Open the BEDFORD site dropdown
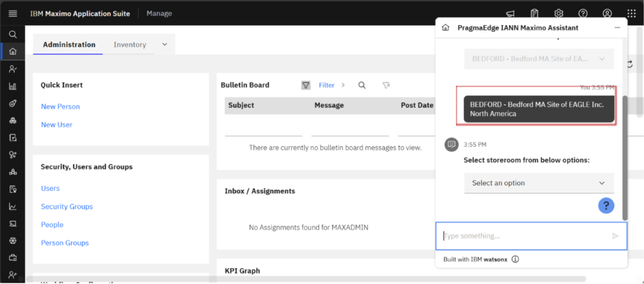This screenshot has width=644, height=284. [539, 59]
